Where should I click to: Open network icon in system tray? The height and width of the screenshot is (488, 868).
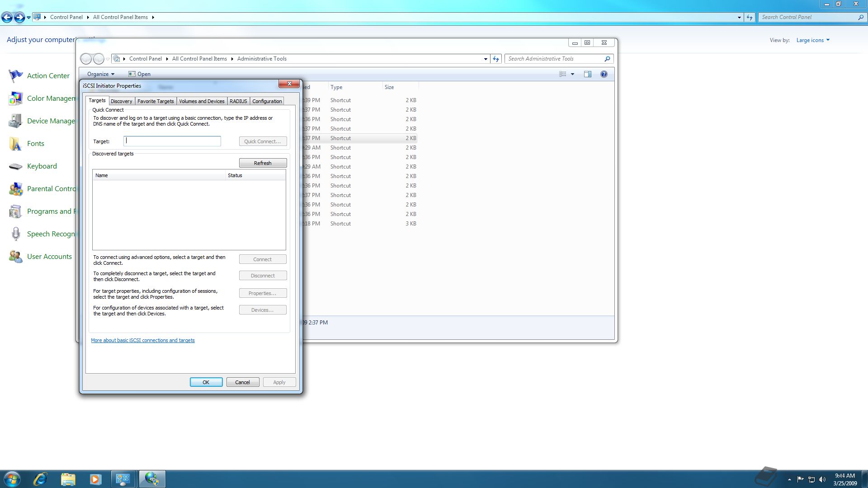811,479
